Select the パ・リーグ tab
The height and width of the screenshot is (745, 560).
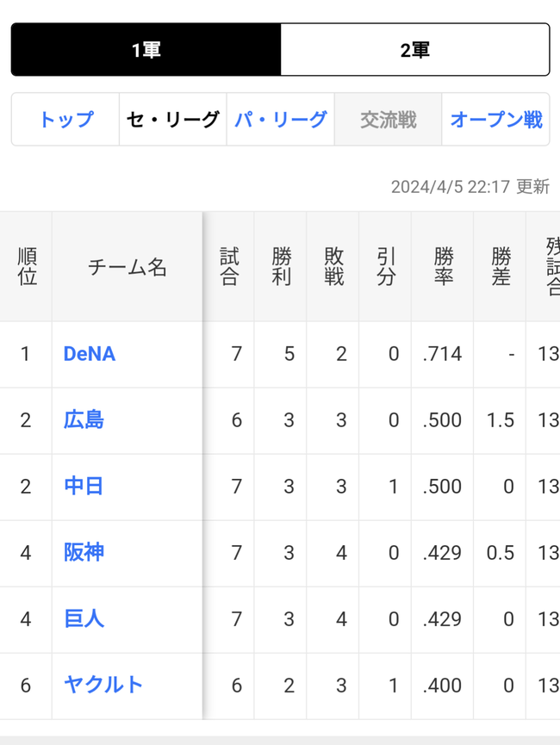(280, 120)
